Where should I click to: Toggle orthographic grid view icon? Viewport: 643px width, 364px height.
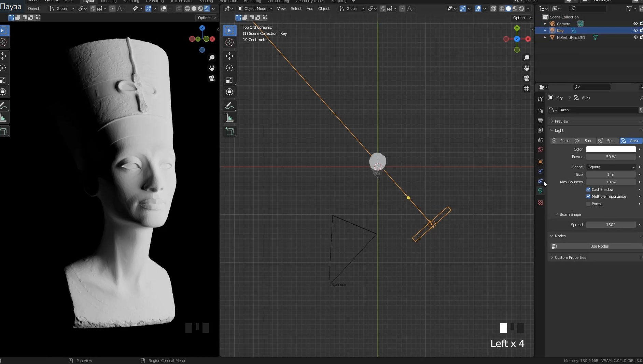[527, 88]
